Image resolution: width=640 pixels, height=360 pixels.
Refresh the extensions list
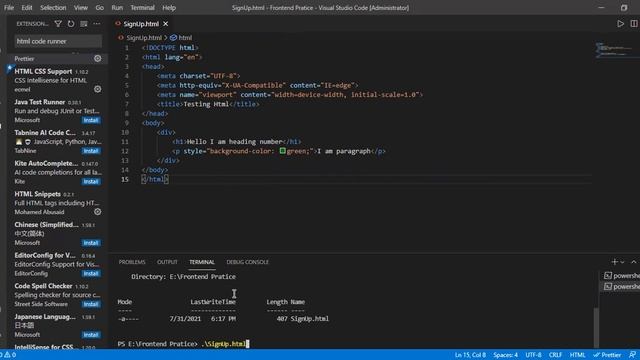[71, 24]
